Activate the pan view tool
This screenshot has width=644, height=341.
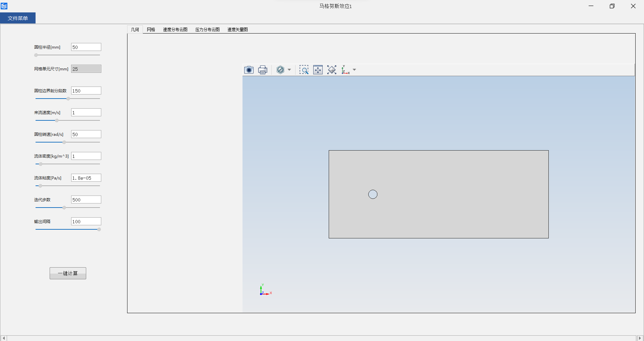coord(318,70)
